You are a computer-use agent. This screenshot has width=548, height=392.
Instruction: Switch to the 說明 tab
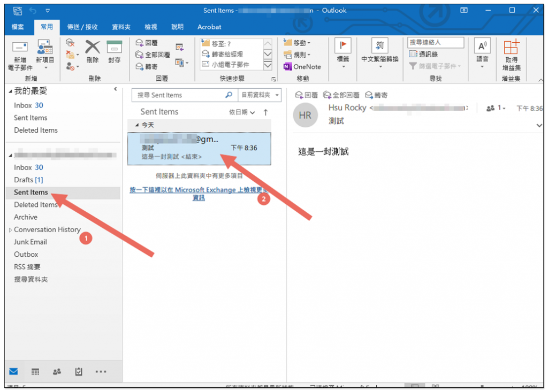(x=177, y=27)
